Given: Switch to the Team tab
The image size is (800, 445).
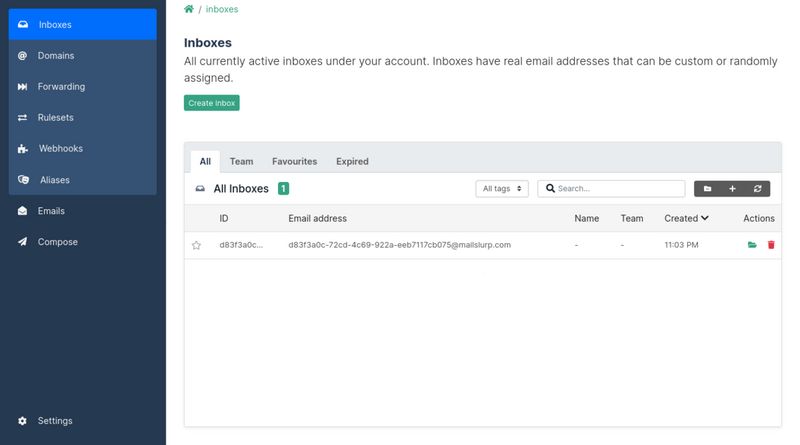Looking at the screenshot, I should point(241,161).
